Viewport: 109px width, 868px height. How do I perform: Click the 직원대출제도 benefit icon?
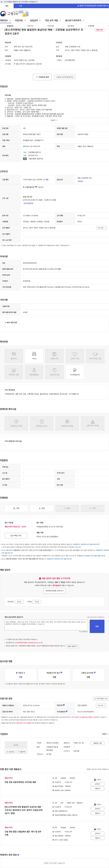34,372
